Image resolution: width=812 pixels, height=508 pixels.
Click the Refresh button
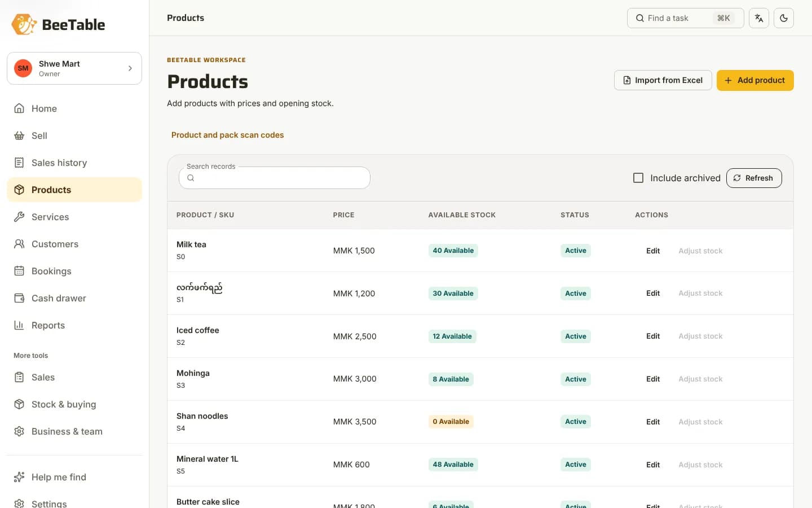pos(754,178)
